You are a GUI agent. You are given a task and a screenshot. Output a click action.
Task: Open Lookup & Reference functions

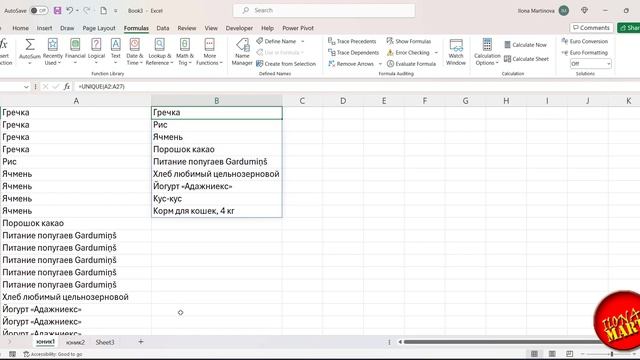(160, 52)
